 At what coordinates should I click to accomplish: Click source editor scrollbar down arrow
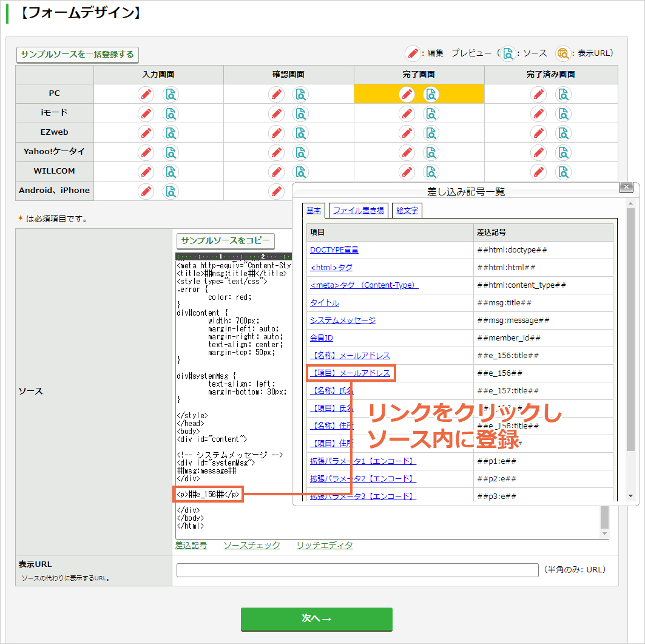604,534
